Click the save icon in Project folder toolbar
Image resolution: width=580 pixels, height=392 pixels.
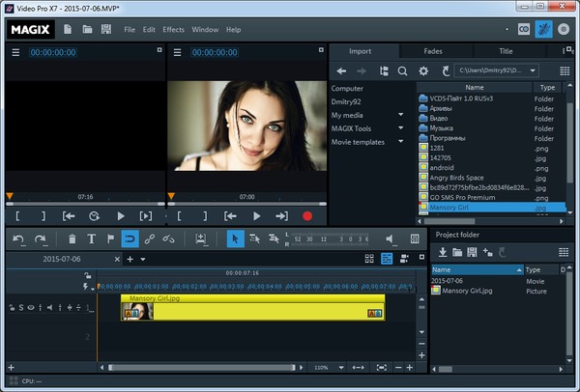click(x=472, y=252)
